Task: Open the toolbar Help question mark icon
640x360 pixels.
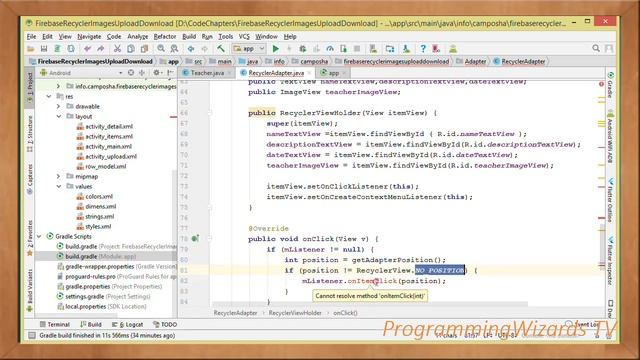Action: point(423,49)
